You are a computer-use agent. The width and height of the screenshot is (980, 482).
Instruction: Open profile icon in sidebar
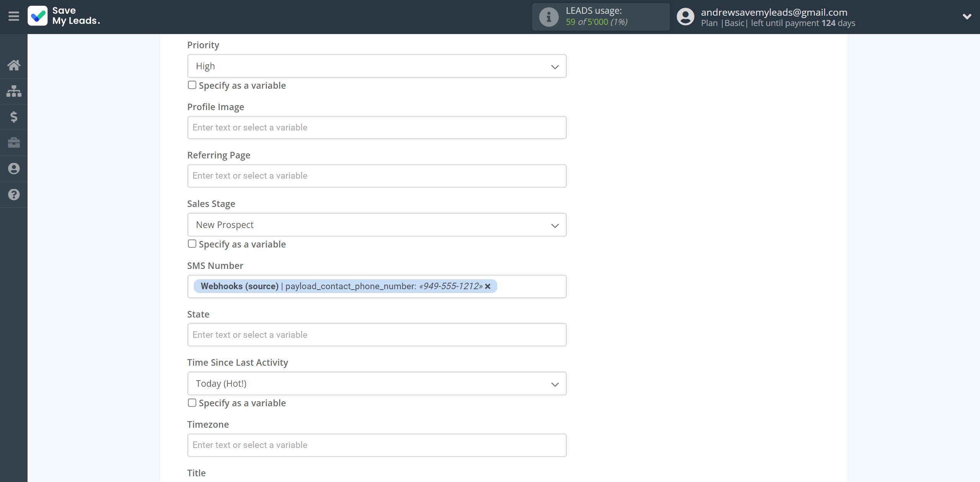coord(14,169)
